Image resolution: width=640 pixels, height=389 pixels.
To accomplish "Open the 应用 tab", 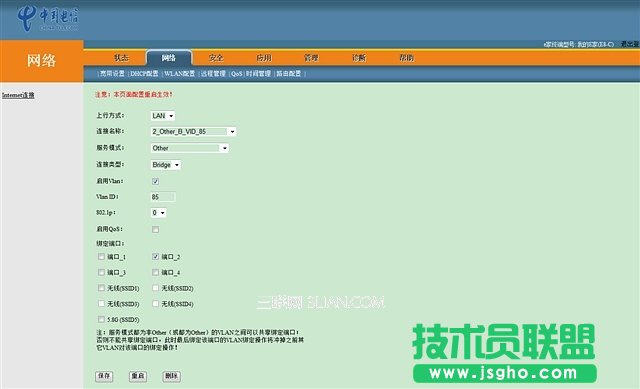I will coord(264,58).
